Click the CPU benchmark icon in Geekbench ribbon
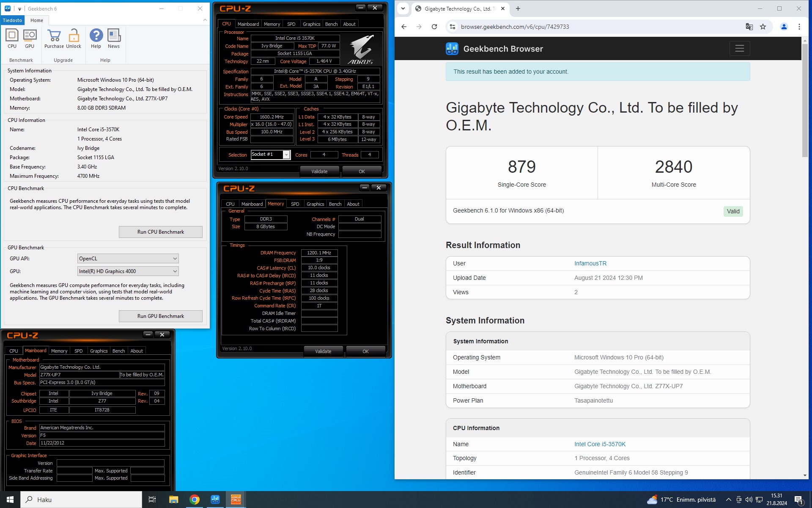812x508 pixels. 12,39
